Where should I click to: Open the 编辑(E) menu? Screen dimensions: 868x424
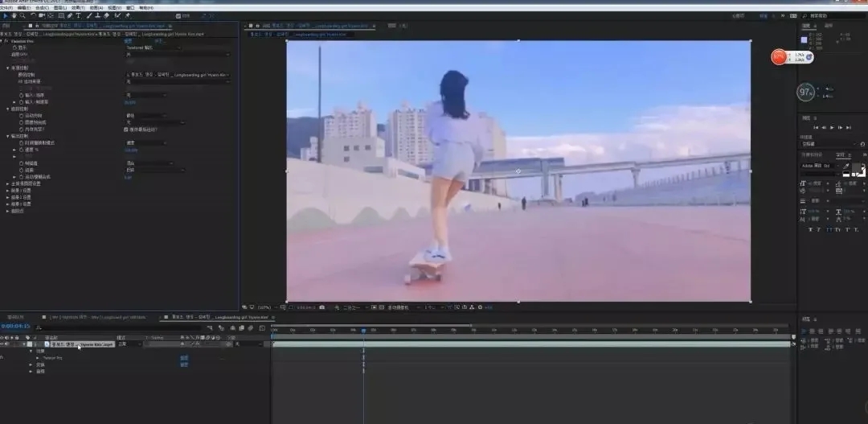click(x=23, y=8)
